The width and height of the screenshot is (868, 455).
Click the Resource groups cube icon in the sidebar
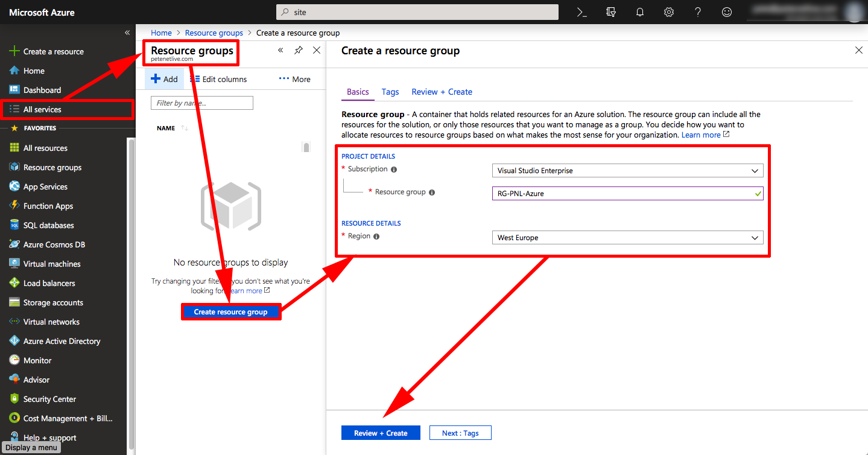coord(14,167)
